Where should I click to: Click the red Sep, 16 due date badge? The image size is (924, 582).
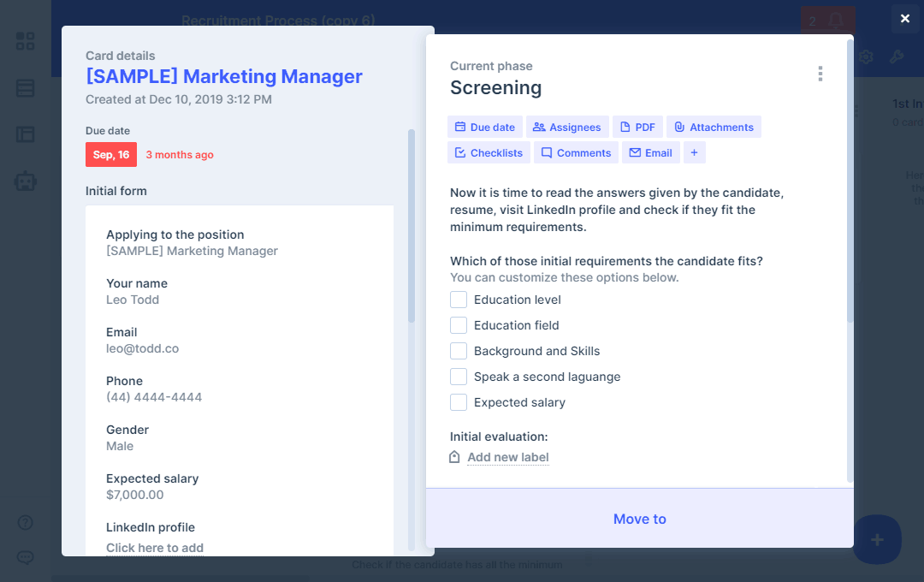coord(110,155)
